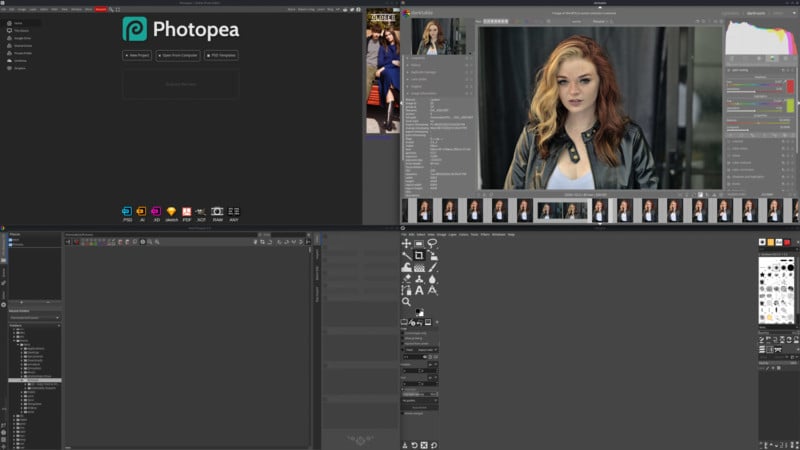Click the star brush thumbnail in GIMP brushes
The width and height of the screenshot is (800, 450).
point(763,274)
